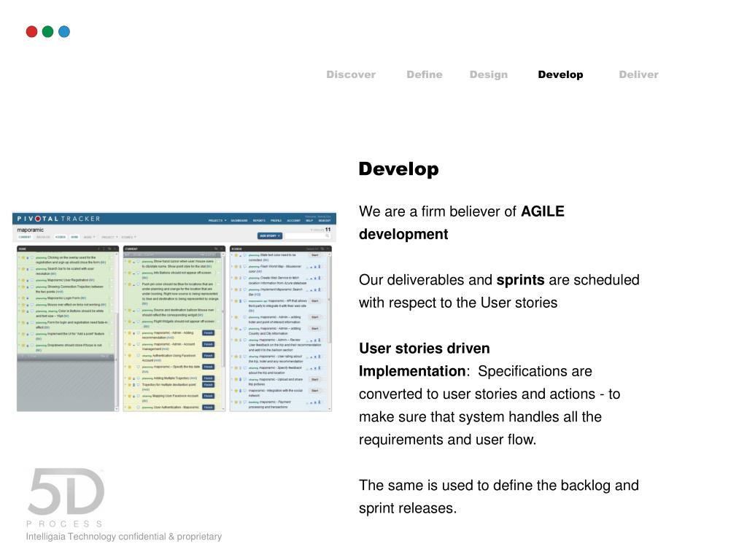Click Finish for Authentication Using Facebook Account

click(x=208, y=355)
